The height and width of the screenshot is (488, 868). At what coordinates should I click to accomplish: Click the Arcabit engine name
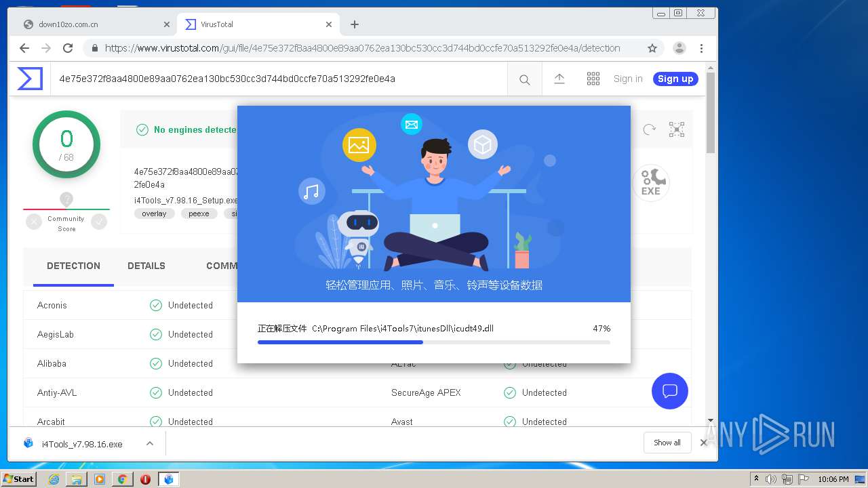tap(51, 422)
